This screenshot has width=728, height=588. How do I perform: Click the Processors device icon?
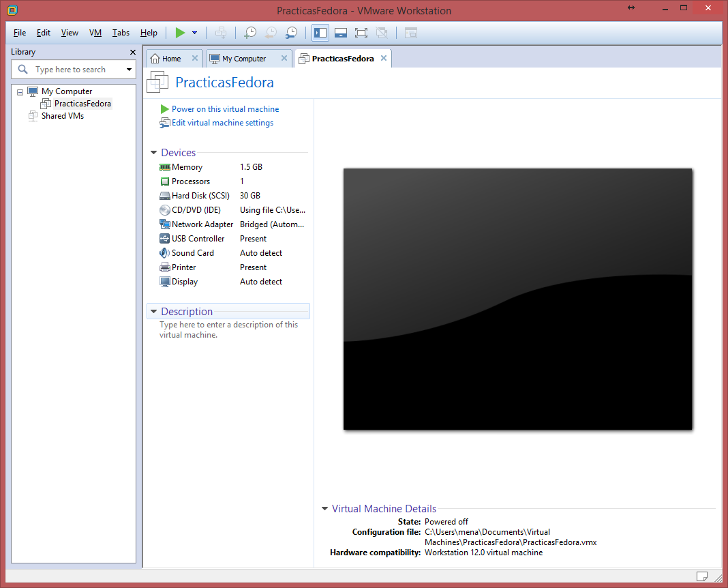[x=165, y=181]
